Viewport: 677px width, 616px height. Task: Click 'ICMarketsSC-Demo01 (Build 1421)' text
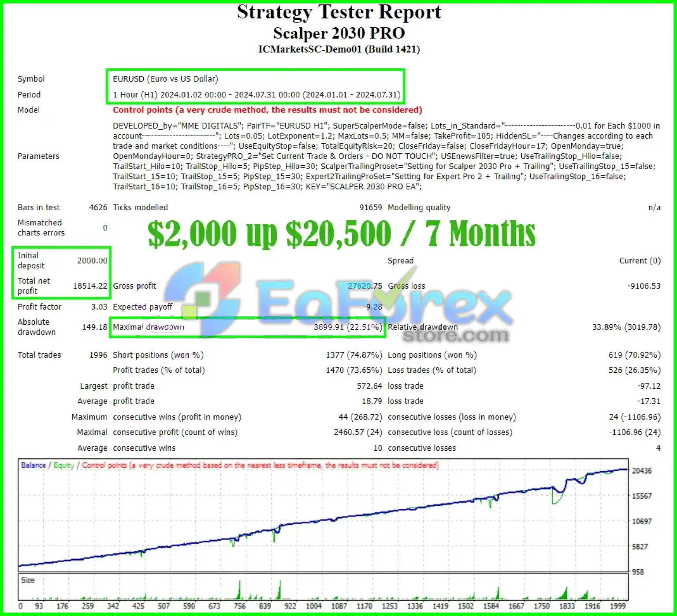coord(339,49)
